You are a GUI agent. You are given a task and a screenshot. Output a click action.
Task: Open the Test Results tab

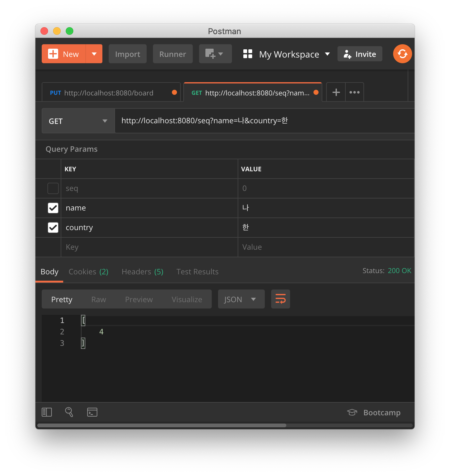(198, 272)
